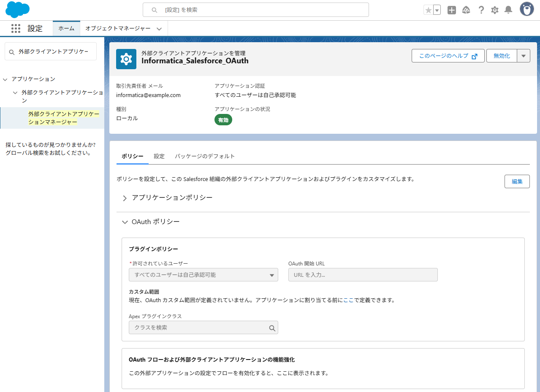Switch to the ホーム tab

pyautogui.click(x=66, y=28)
